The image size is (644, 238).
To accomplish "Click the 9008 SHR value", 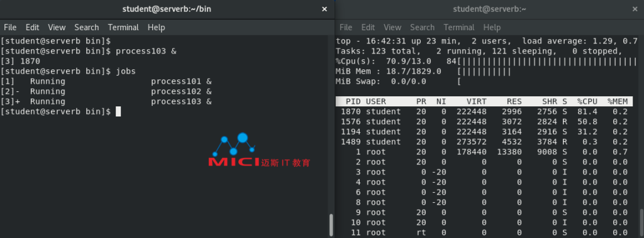I will click(547, 152).
